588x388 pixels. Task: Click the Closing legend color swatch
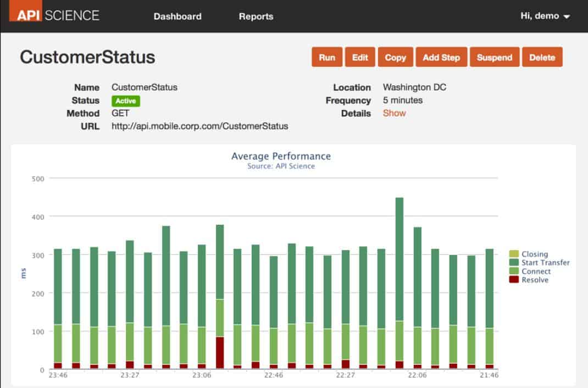pyautogui.click(x=514, y=254)
